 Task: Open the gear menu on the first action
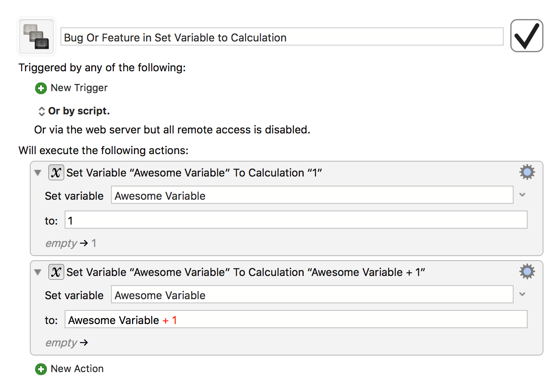tap(527, 172)
